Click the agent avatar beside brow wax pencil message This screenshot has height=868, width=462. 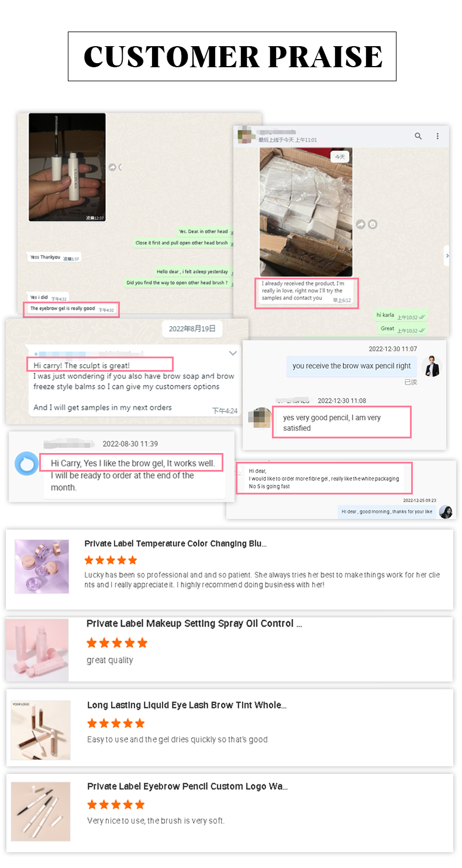tap(430, 366)
